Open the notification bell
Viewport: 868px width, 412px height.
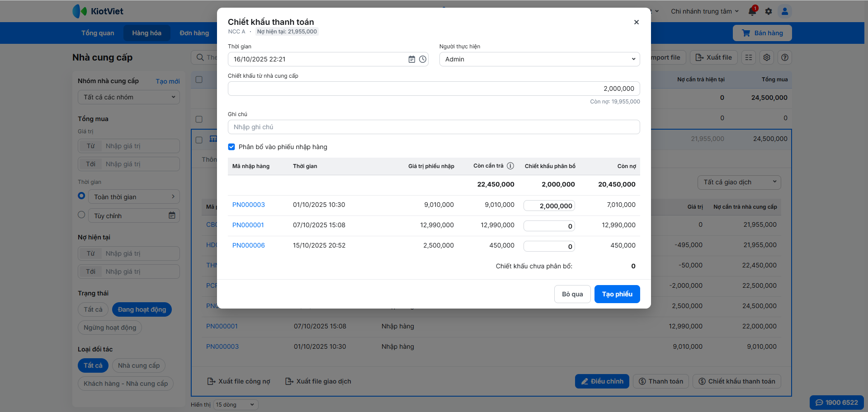tap(752, 11)
